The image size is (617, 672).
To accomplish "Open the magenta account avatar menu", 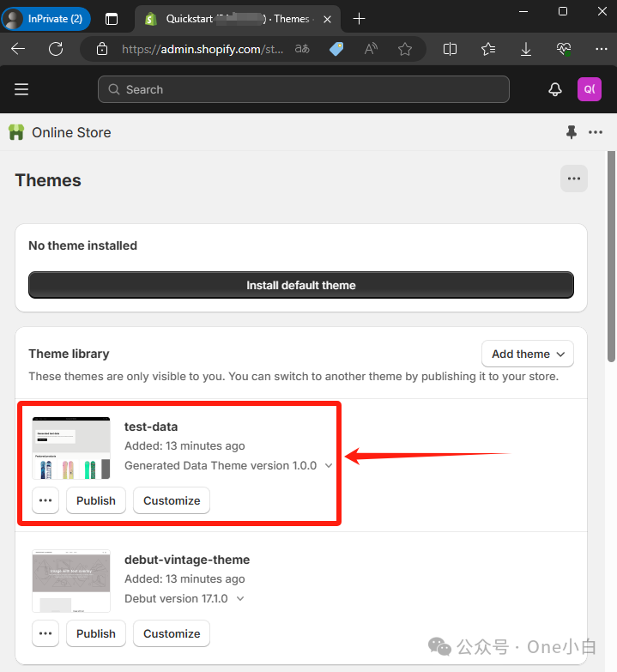I will point(590,89).
